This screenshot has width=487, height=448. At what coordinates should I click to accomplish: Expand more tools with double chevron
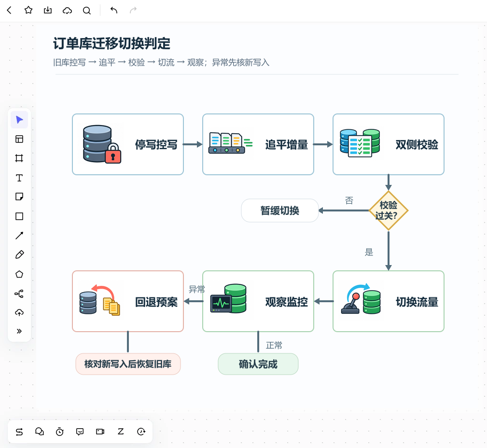[x=19, y=331]
